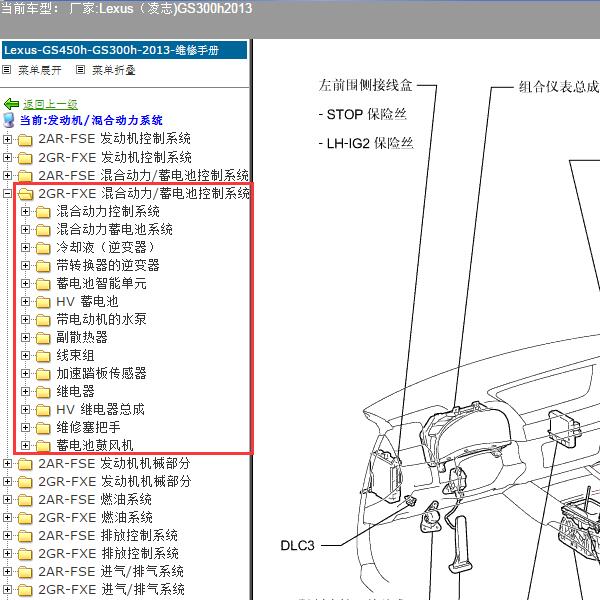The height and width of the screenshot is (600, 600).
Task: Select 维修塞把手 tree item
Action: tap(88, 427)
